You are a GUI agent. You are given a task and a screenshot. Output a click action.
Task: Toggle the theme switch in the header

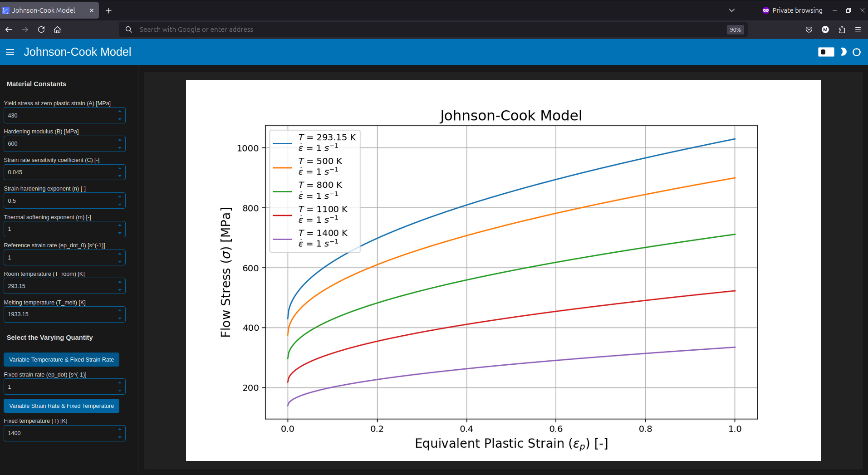point(826,52)
